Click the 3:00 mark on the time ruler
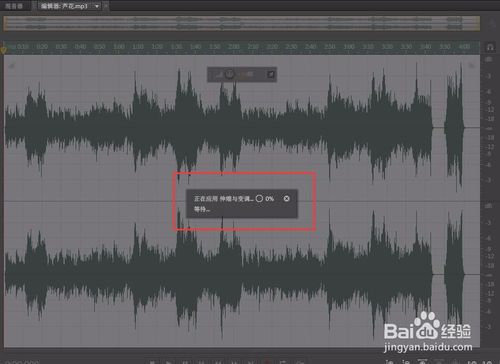 pos(349,46)
